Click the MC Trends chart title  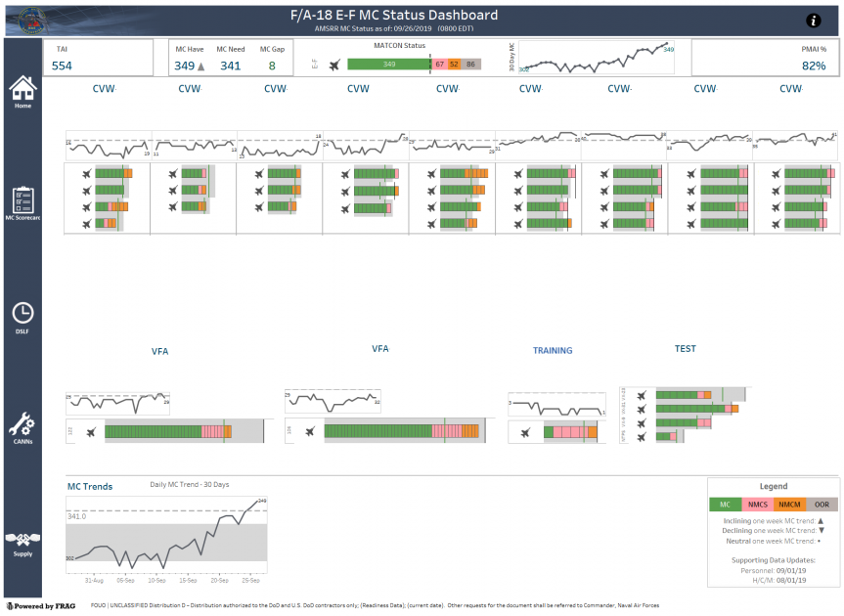pos(89,486)
